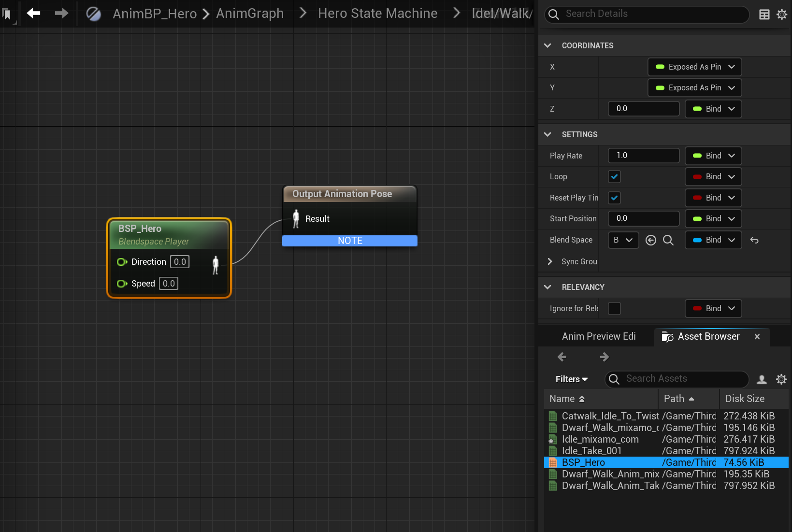Switch to the Anim Preview Editor tab
This screenshot has height=532, width=792.
(x=598, y=336)
